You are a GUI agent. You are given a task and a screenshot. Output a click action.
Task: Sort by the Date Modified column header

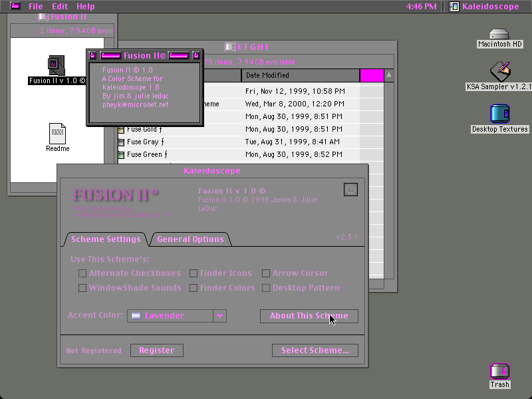click(x=301, y=75)
